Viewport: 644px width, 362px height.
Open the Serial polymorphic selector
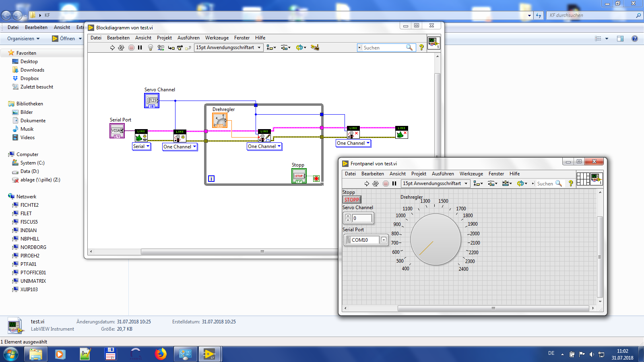coord(142,146)
